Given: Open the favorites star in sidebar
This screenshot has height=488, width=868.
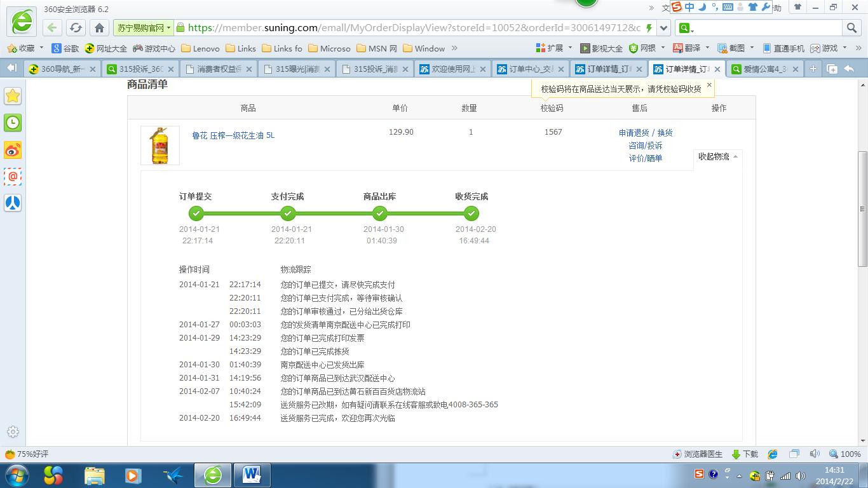Looking at the screenshot, I should [13, 96].
